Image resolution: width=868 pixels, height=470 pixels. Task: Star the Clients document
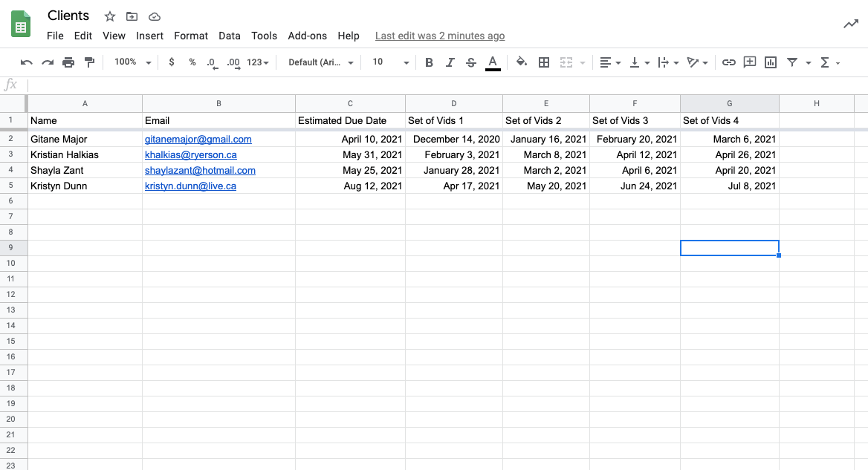109,16
